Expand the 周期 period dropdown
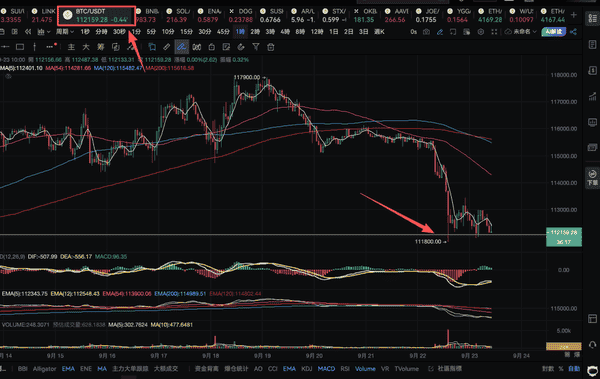600x379 pixels. [x=65, y=32]
